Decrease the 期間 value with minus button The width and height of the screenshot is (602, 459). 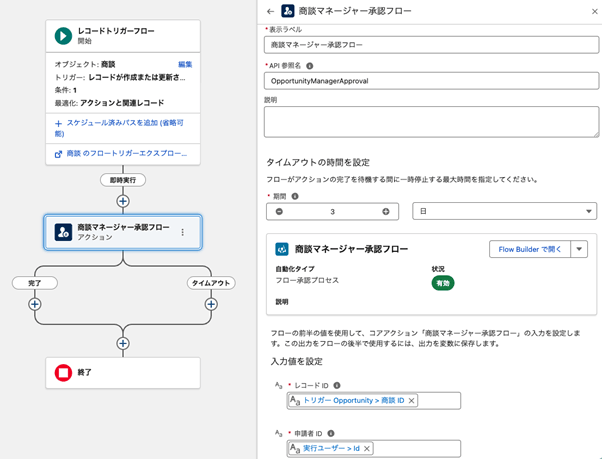279,211
